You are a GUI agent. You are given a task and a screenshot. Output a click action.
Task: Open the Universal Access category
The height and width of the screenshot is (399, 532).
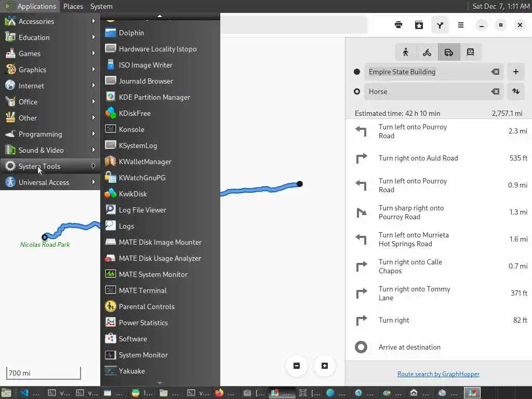50,182
